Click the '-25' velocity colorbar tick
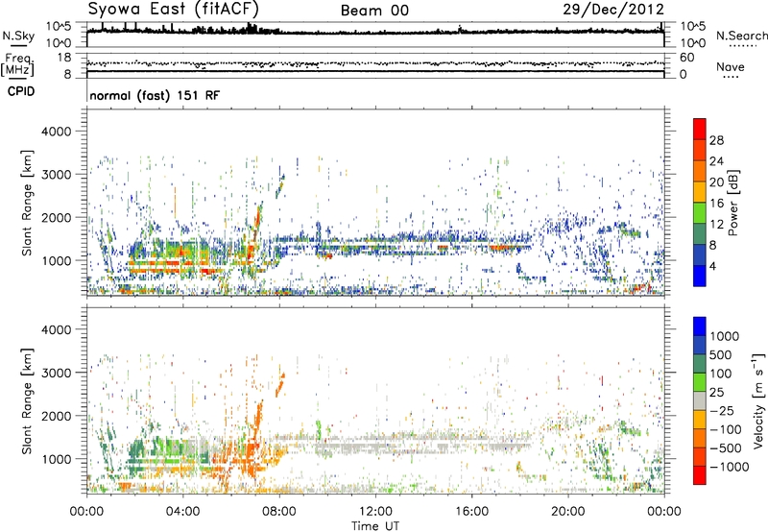Viewport: 768px width, 532px height. [x=722, y=411]
